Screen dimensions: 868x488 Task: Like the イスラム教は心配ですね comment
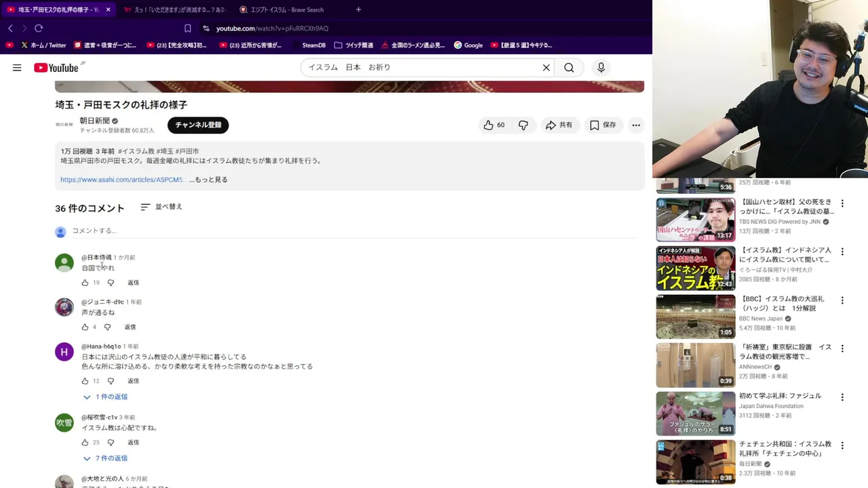tap(85, 443)
